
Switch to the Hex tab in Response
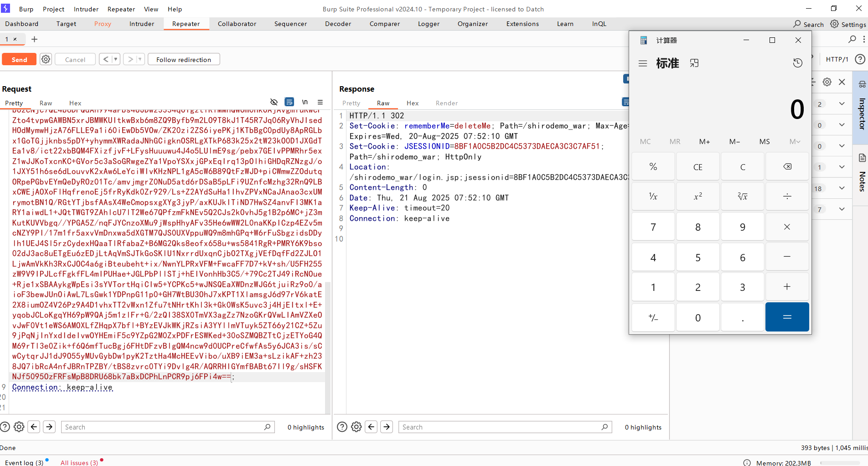click(x=412, y=103)
